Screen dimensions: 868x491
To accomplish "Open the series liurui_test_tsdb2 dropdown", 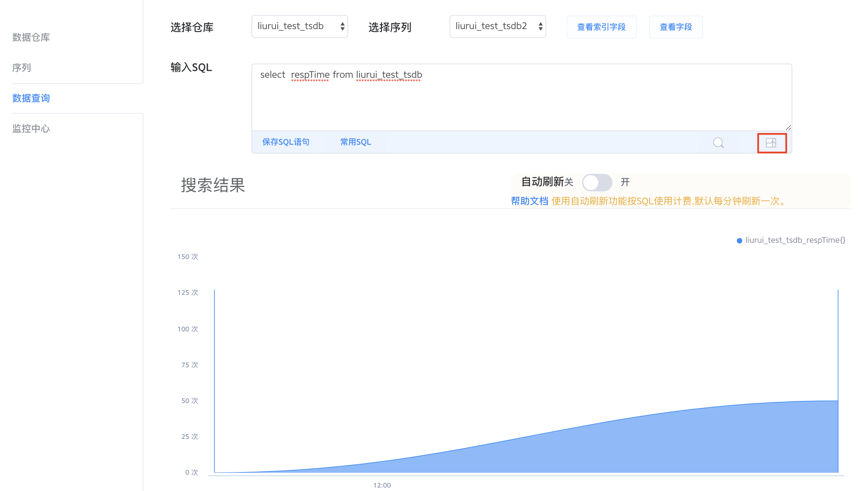I will click(497, 26).
